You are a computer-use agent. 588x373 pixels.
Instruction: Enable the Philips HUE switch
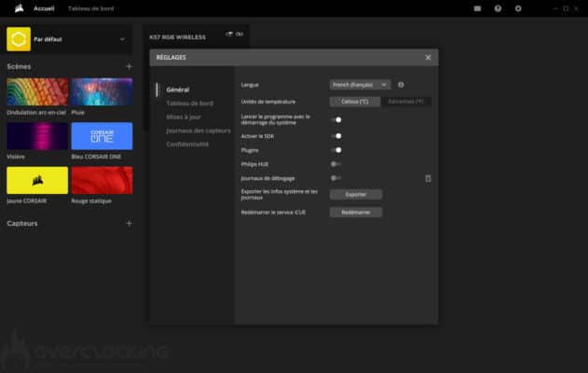[x=335, y=164]
